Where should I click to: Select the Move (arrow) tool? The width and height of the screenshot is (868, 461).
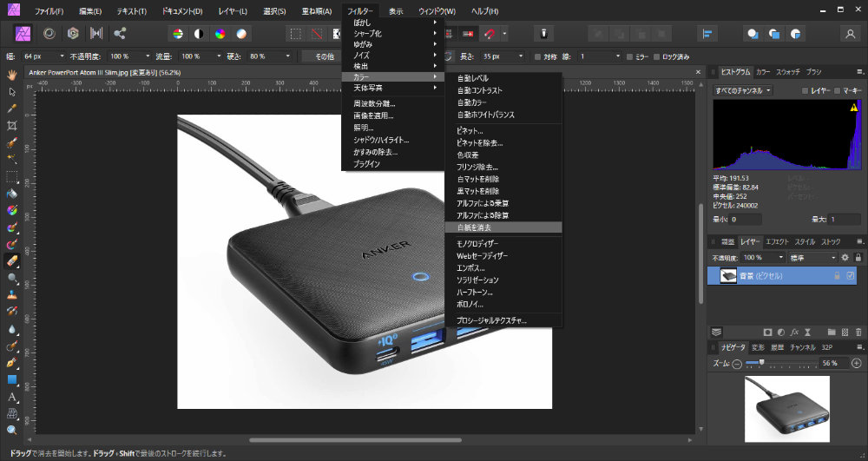pos(11,91)
